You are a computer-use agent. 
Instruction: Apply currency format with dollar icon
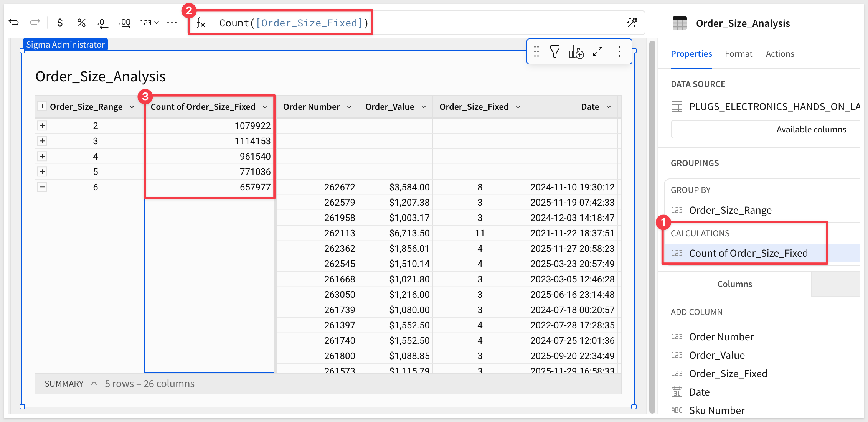pyautogui.click(x=60, y=23)
